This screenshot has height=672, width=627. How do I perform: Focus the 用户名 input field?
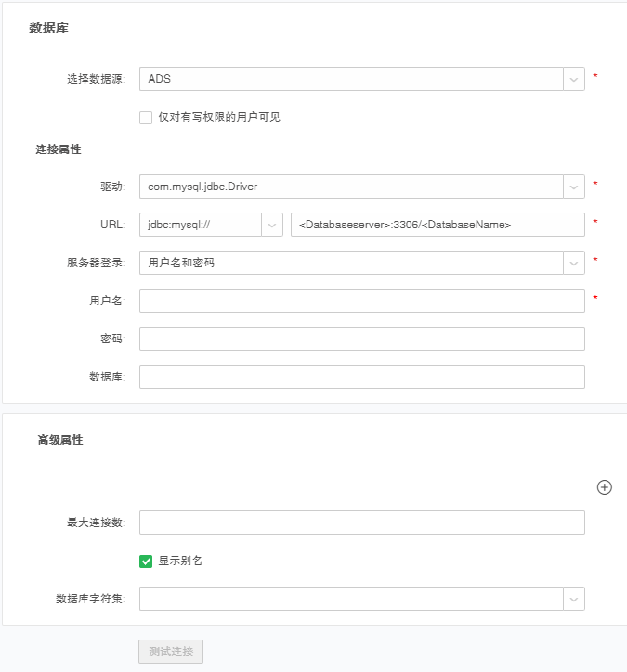(361, 301)
